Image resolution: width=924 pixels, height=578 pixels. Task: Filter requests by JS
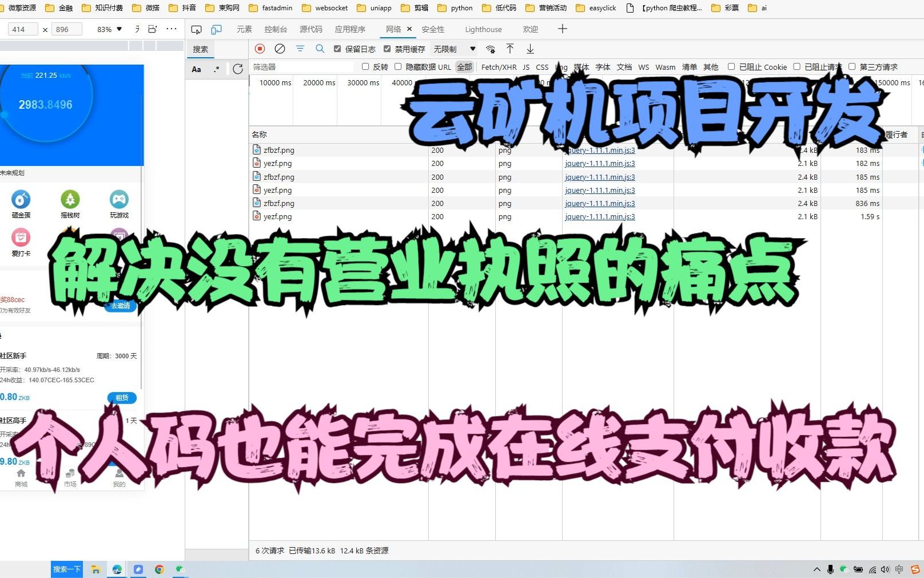coord(526,67)
